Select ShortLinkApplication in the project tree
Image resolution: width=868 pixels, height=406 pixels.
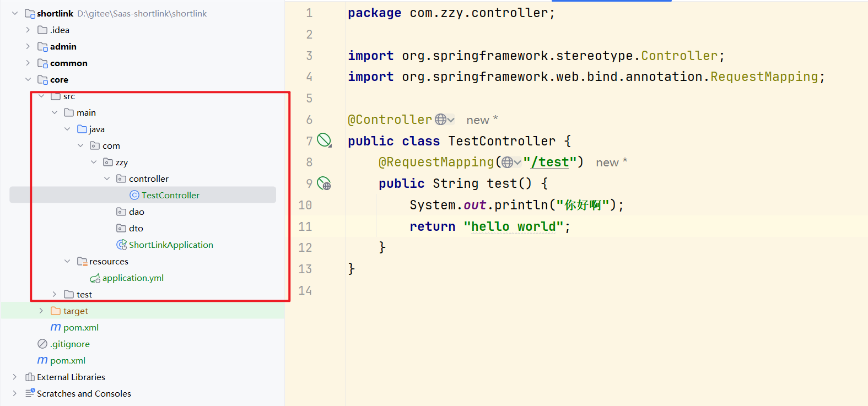click(x=171, y=245)
